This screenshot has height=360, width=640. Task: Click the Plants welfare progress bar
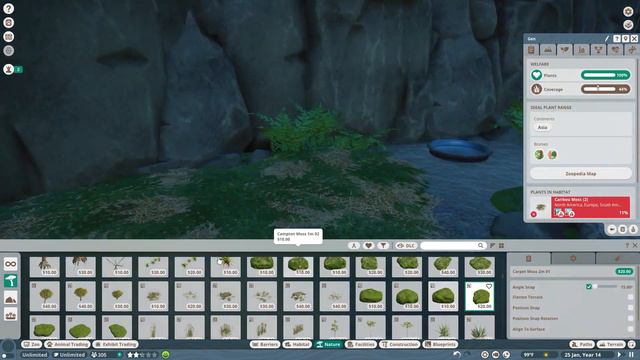point(606,75)
